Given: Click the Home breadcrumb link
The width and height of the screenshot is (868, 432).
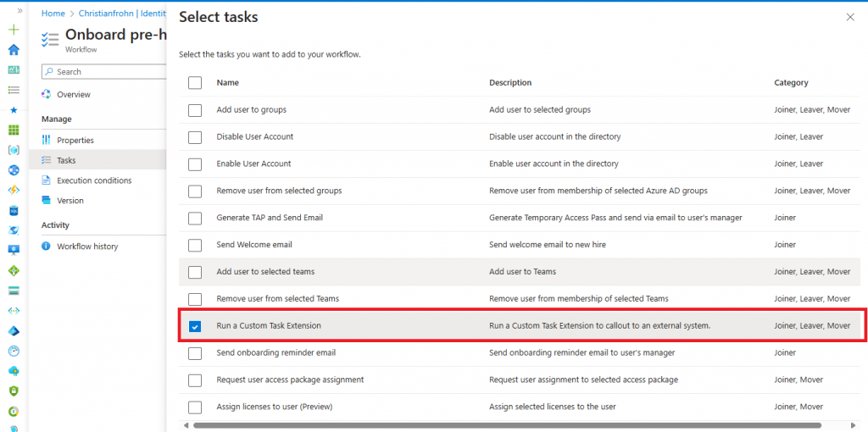Looking at the screenshot, I should [53, 14].
